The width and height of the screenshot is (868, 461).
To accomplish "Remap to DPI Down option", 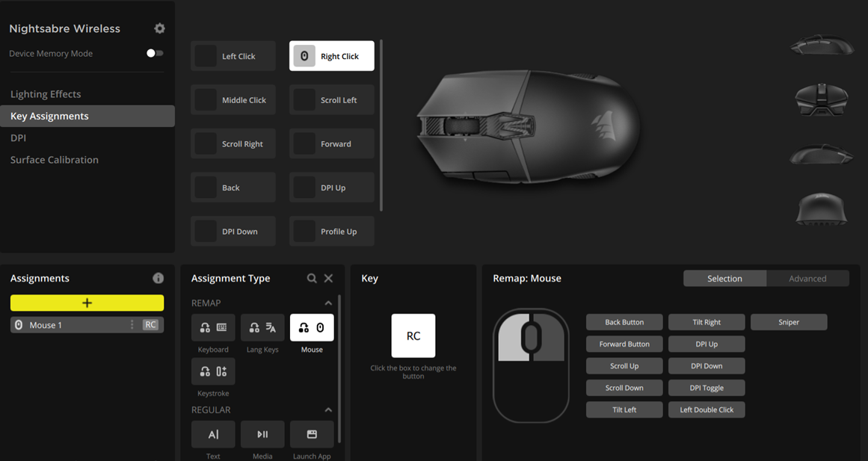I will (x=707, y=366).
